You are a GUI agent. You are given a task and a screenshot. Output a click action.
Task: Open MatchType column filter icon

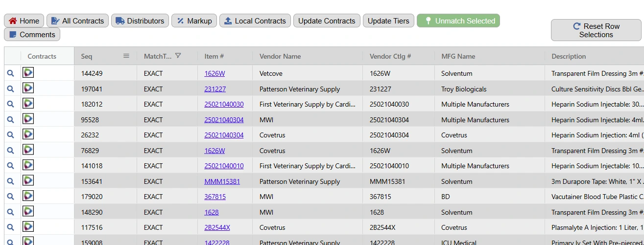(x=178, y=56)
